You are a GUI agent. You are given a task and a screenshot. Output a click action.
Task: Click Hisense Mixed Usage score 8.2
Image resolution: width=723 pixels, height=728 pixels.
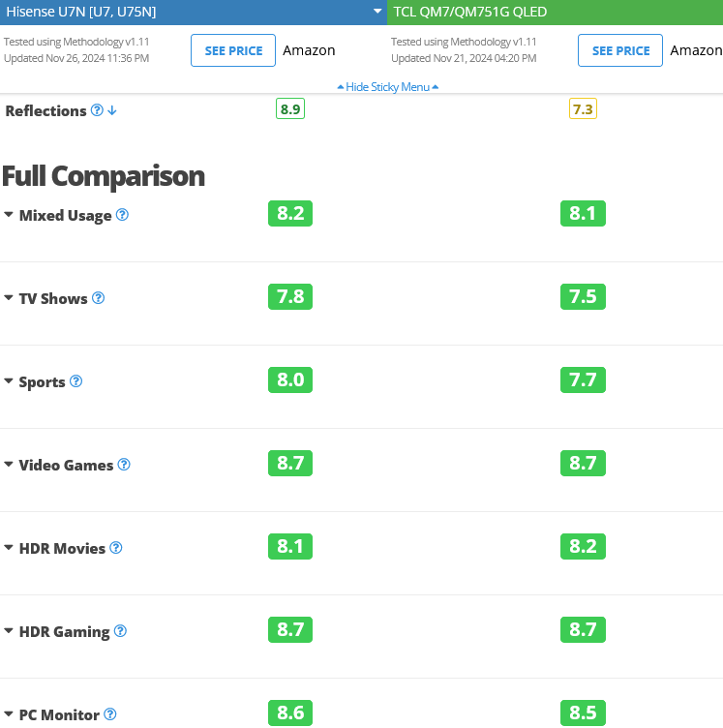pos(290,214)
